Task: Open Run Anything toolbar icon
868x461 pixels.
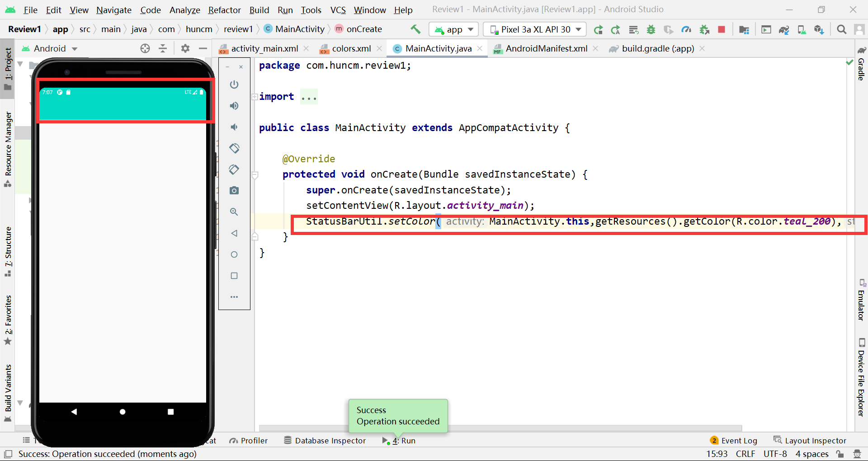Action: click(766, 30)
